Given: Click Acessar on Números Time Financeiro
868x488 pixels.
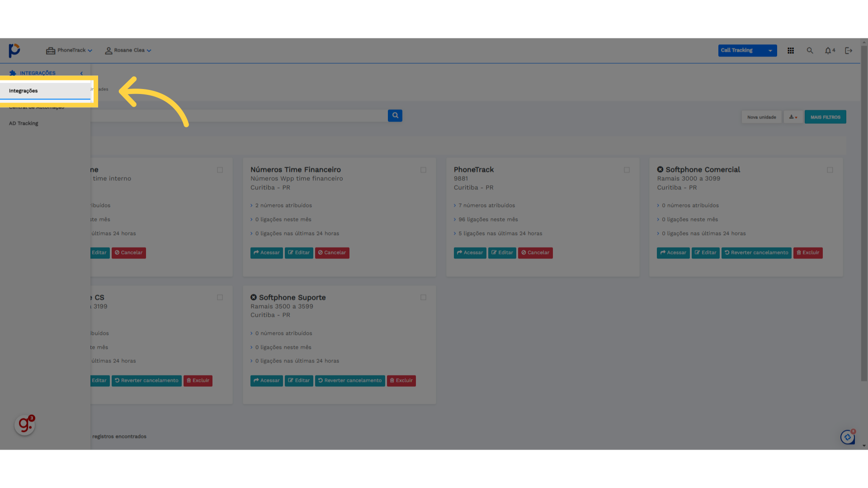Looking at the screenshot, I should 267,253.
